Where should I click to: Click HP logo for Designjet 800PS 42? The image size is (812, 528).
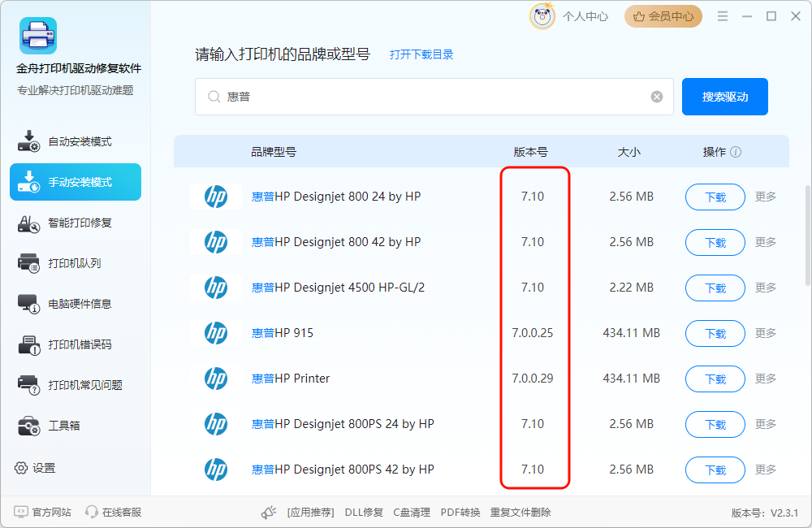pos(216,470)
